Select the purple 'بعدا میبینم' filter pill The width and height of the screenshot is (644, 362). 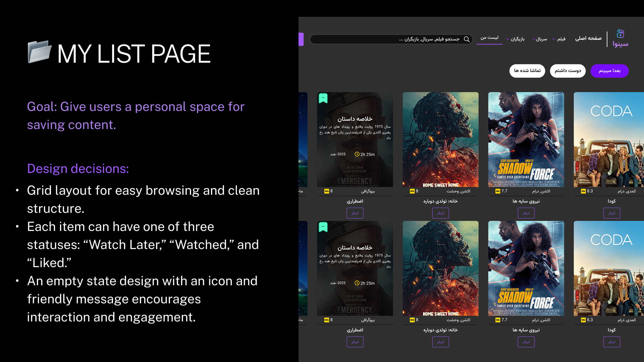[609, 71]
